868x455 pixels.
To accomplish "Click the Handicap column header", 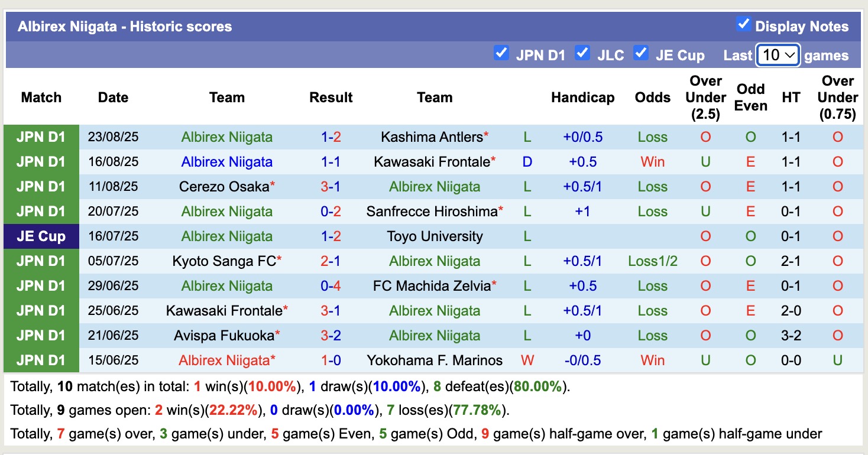I will (x=583, y=97).
